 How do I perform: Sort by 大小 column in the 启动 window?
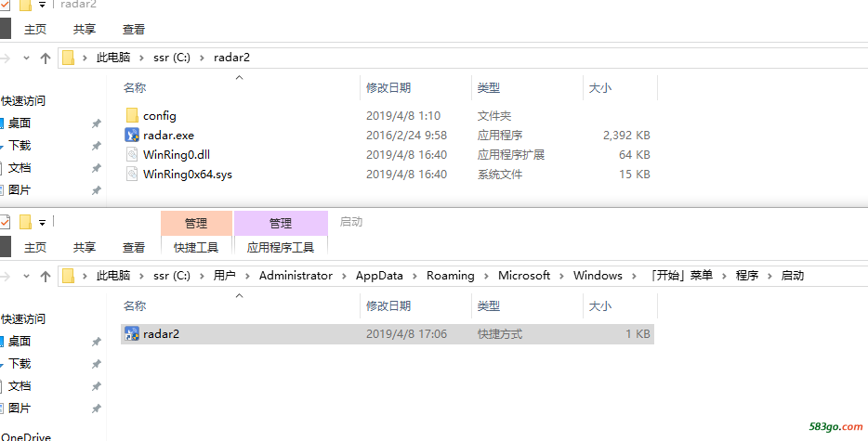[x=600, y=306]
